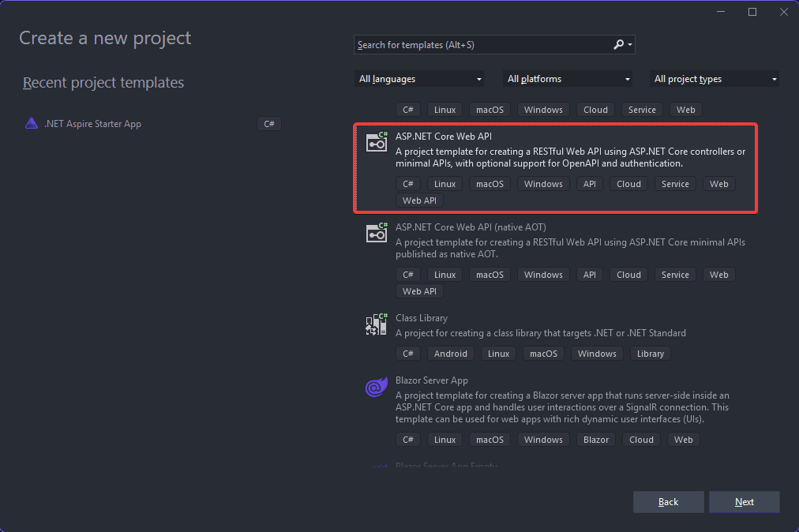Select the Cloud filter tag
The height and width of the screenshot is (532, 799).
click(595, 109)
